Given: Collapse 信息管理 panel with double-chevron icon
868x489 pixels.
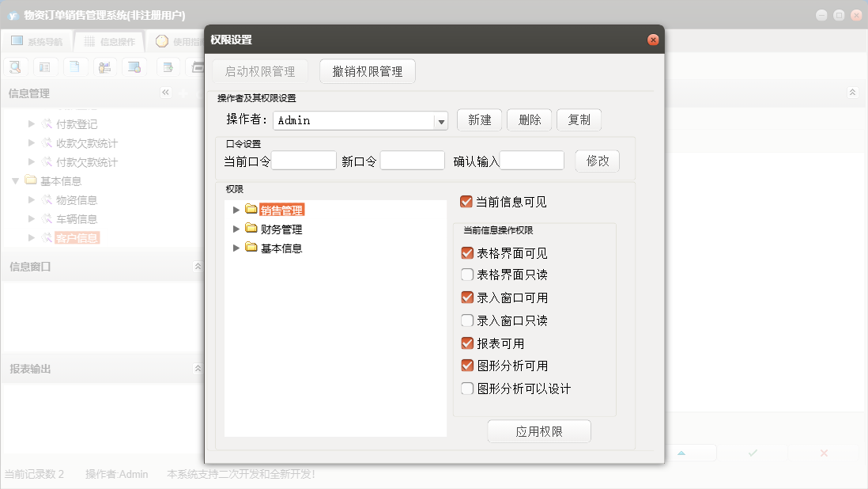Looking at the screenshot, I should coord(166,93).
